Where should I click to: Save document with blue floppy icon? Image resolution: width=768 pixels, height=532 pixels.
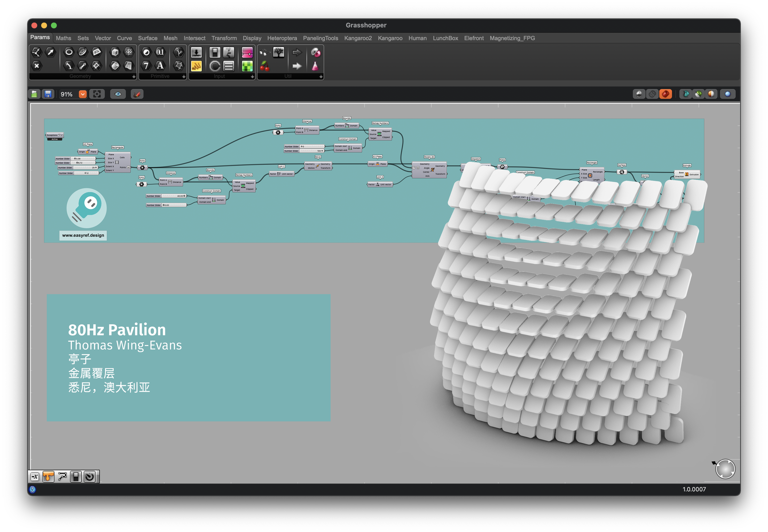[48, 94]
